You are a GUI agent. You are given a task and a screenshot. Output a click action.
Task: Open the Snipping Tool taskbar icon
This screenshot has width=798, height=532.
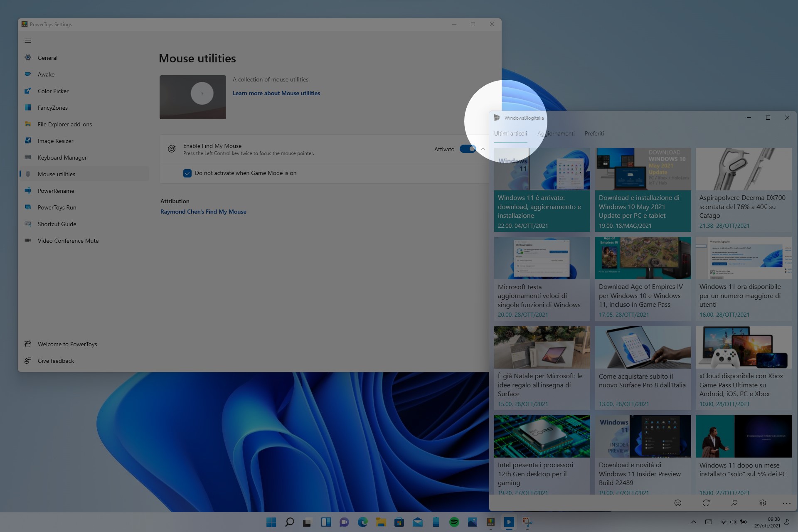tap(527, 522)
